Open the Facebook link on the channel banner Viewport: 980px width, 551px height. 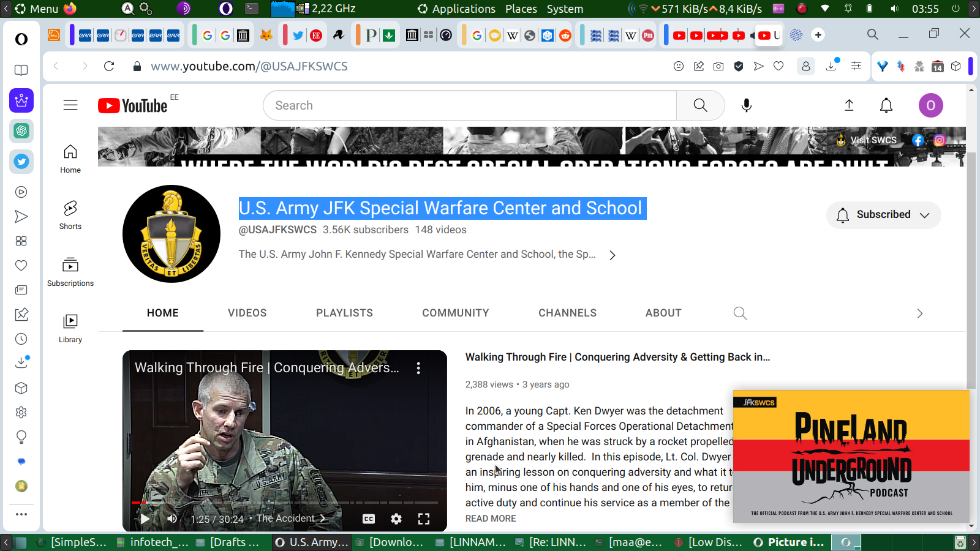(x=918, y=140)
